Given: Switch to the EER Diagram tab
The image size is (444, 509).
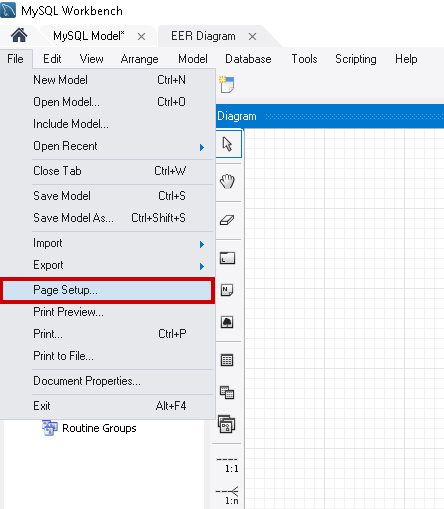Looking at the screenshot, I should click(x=203, y=36).
